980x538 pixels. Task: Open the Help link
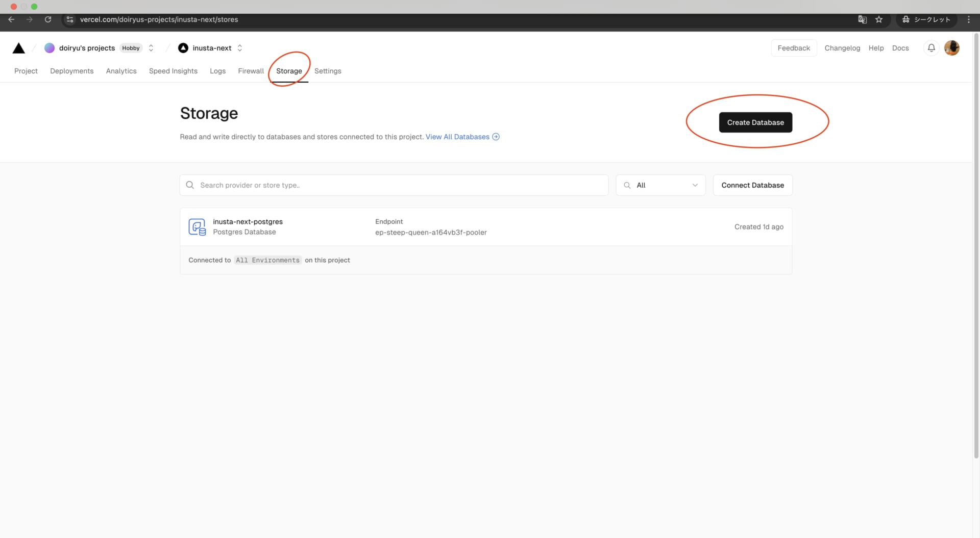pos(876,48)
